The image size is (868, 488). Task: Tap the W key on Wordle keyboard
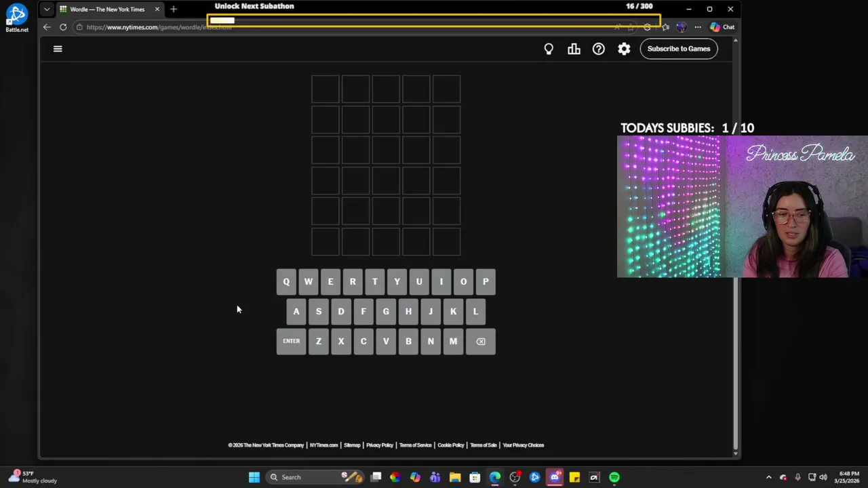pyautogui.click(x=309, y=282)
